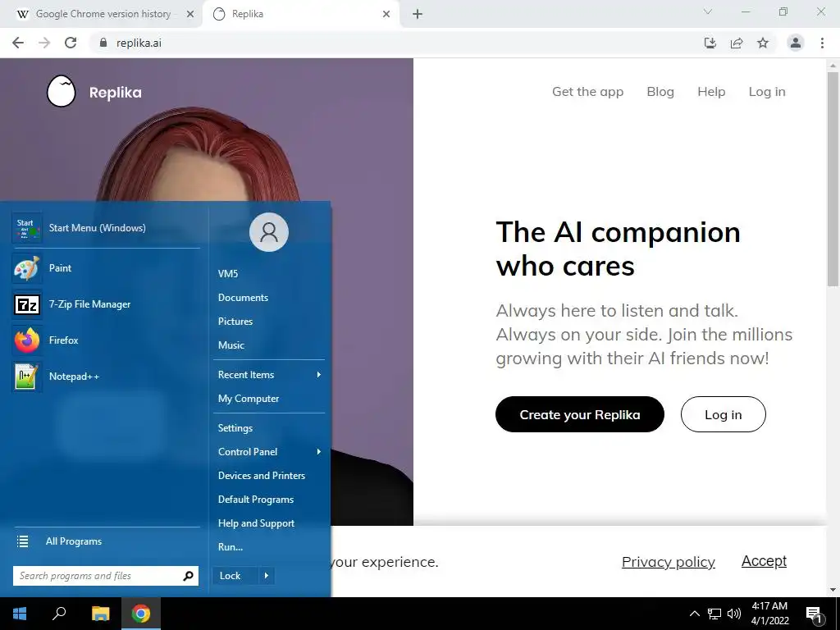Open taskbar search magnifier
Image resolution: width=840 pixels, height=630 pixels.
[59, 614]
